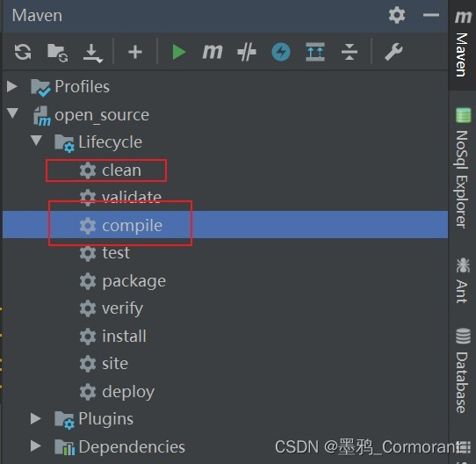476x464 pixels.
Task: Add a Maven project with plus icon
Action: point(135,52)
